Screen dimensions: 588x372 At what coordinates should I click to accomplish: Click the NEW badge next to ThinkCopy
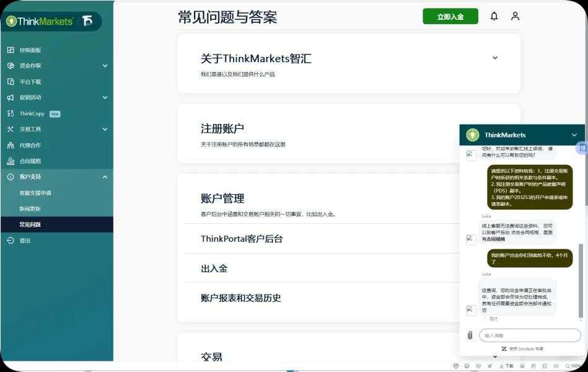point(55,113)
